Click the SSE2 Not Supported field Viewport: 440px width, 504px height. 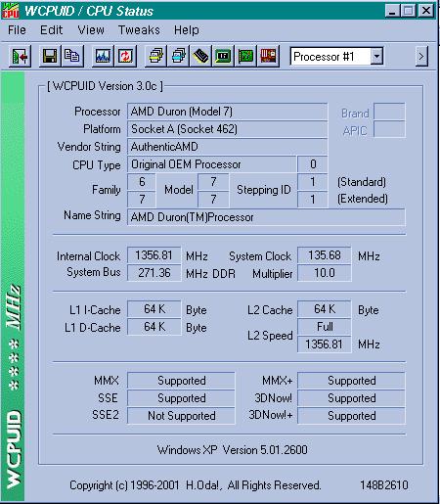[181, 416]
